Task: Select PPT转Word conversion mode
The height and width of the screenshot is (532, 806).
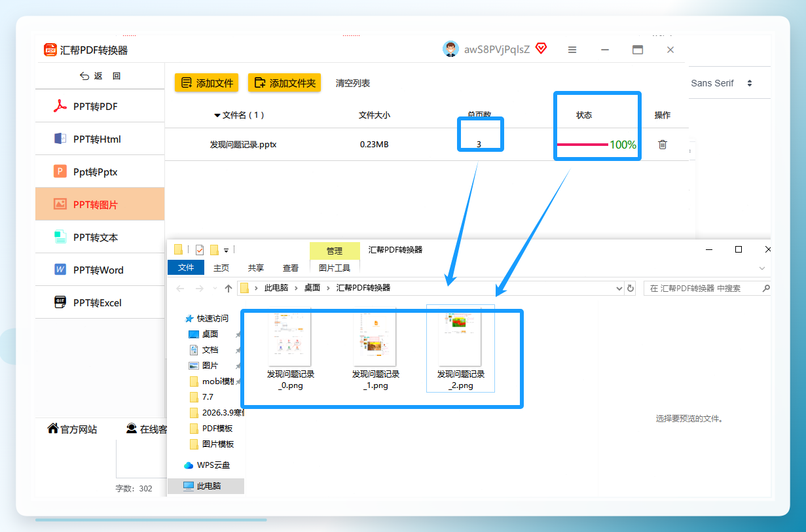Action: coord(100,270)
